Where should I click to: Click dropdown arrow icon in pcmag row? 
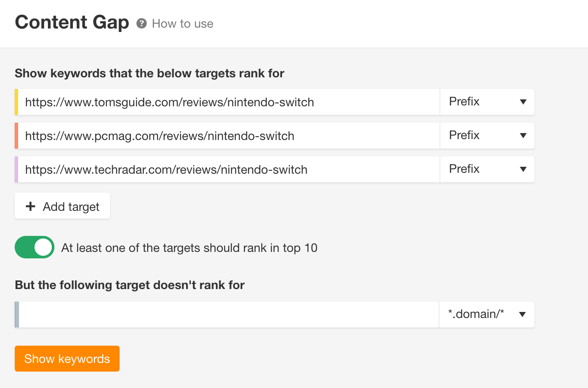pos(523,136)
